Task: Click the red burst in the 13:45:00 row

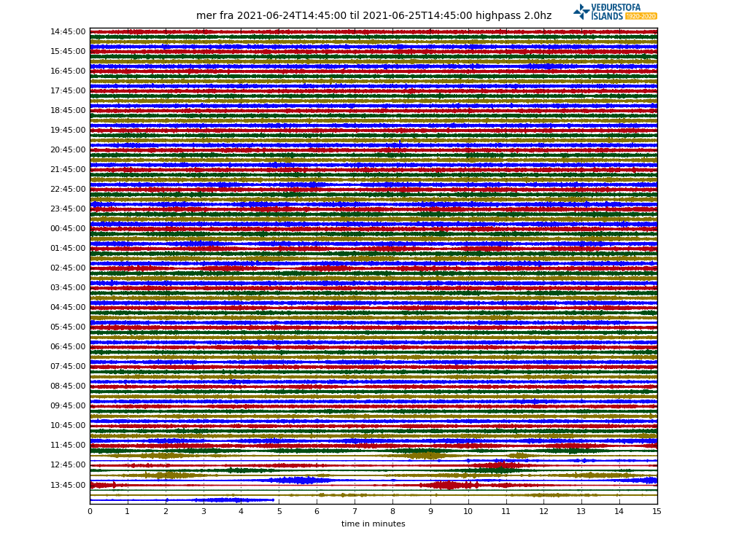Action: click(449, 485)
